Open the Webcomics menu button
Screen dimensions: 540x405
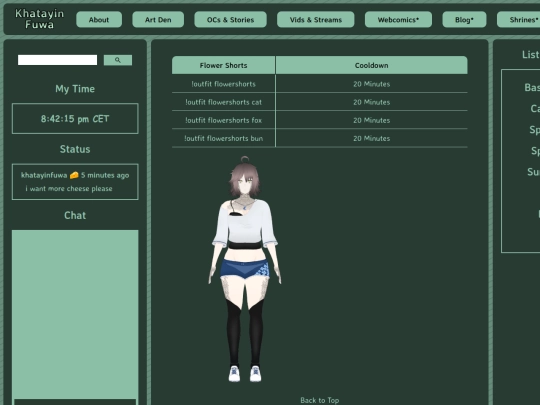pyautogui.click(x=398, y=20)
